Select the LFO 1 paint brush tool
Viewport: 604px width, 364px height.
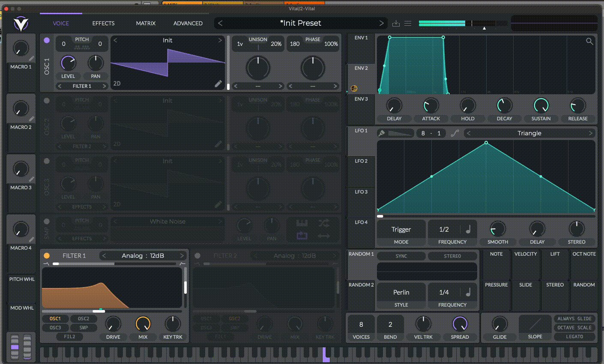(x=381, y=133)
